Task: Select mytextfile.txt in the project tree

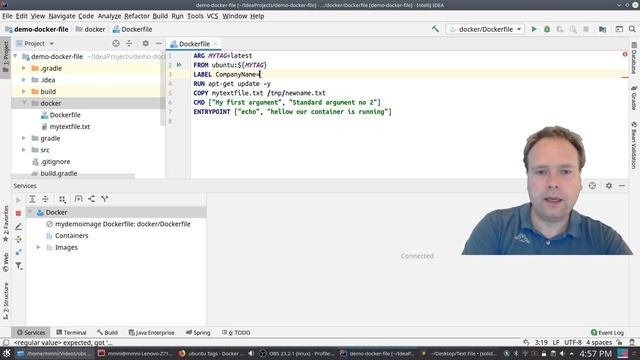Action: (x=70, y=127)
